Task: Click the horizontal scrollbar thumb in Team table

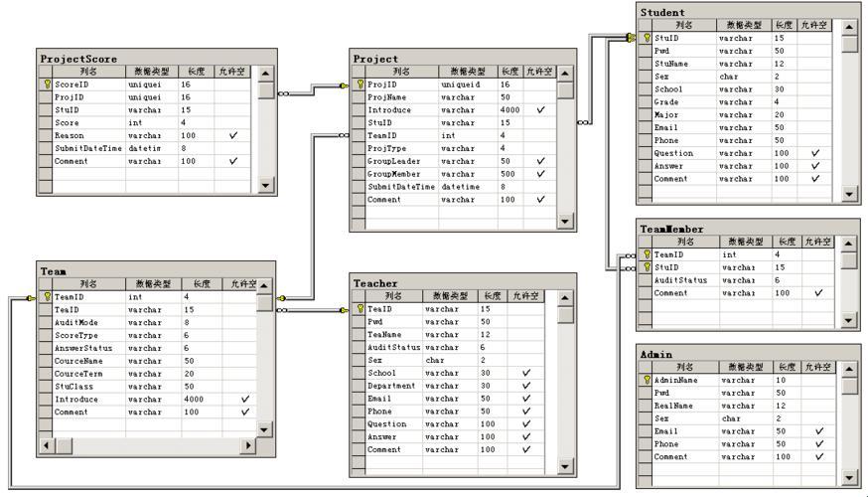Action: pos(65,445)
